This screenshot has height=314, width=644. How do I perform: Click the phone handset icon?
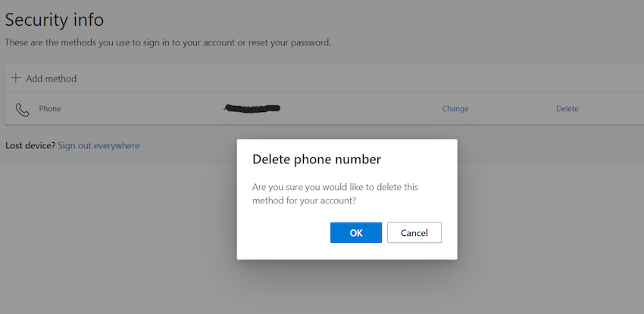click(22, 109)
